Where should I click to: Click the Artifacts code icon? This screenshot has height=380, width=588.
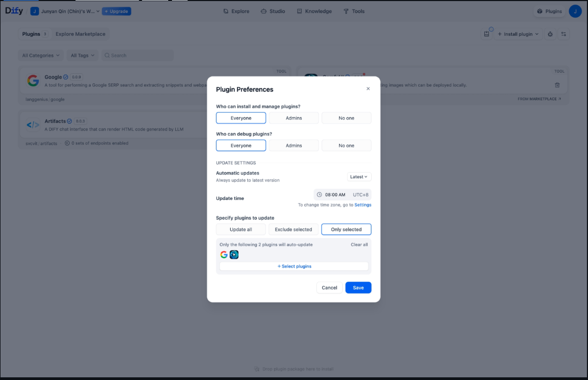[33, 125]
